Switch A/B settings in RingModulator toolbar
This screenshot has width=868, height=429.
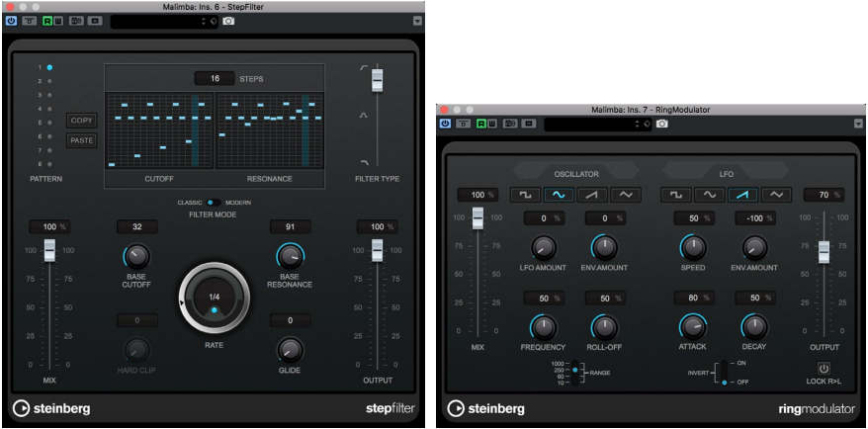pos(510,124)
